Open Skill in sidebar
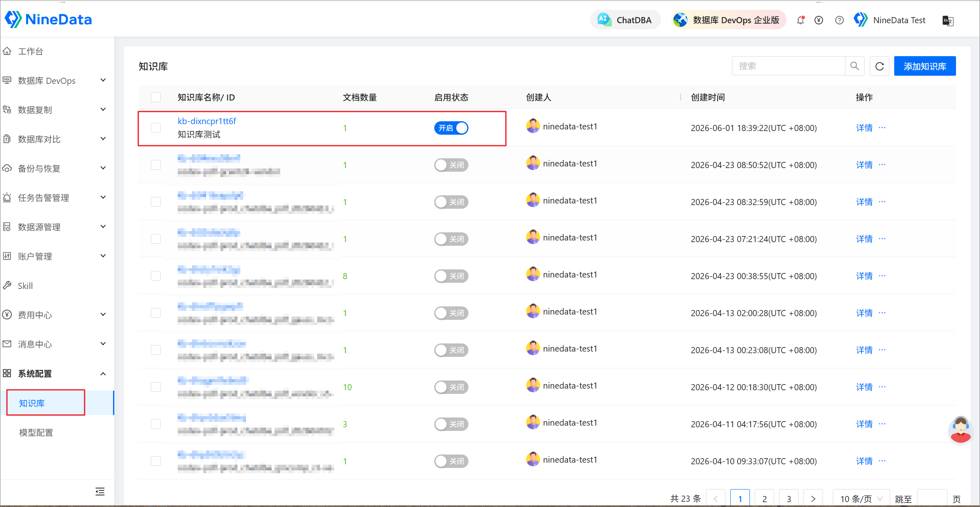 click(57, 286)
